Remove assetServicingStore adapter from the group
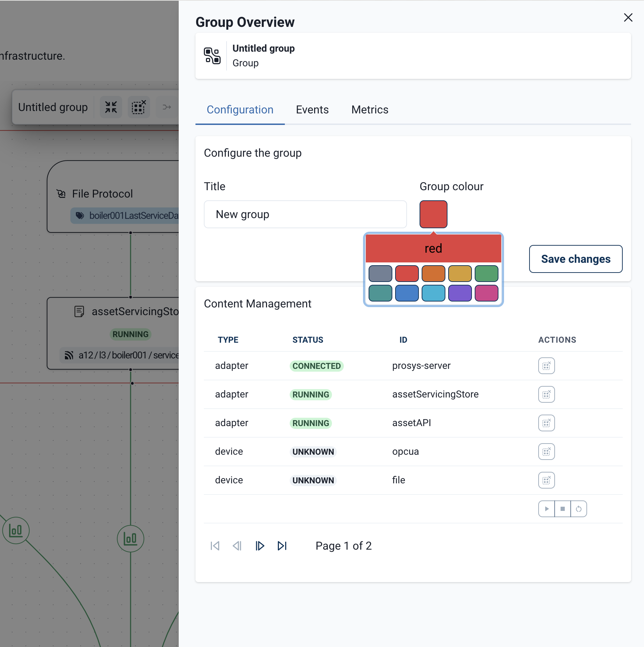The width and height of the screenshot is (644, 647). pyautogui.click(x=546, y=394)
